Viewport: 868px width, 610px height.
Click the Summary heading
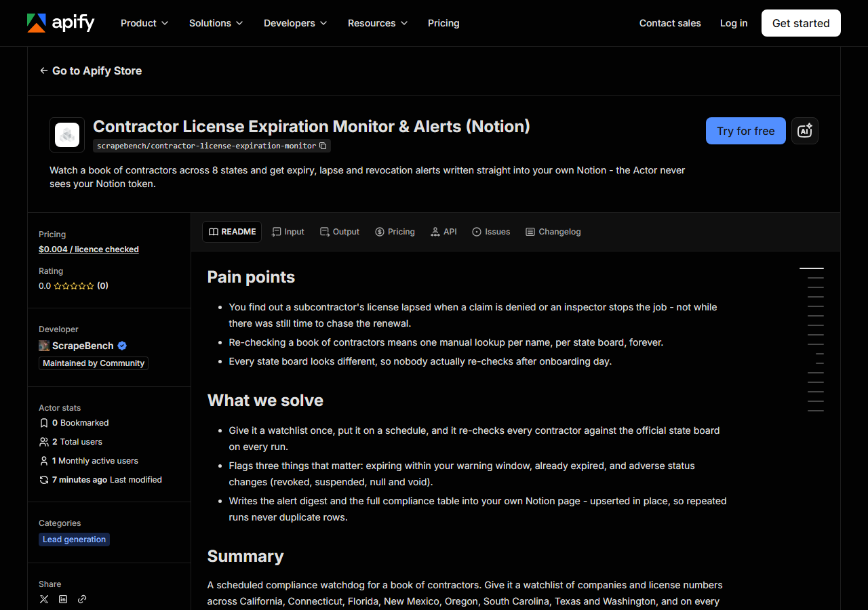245,556
